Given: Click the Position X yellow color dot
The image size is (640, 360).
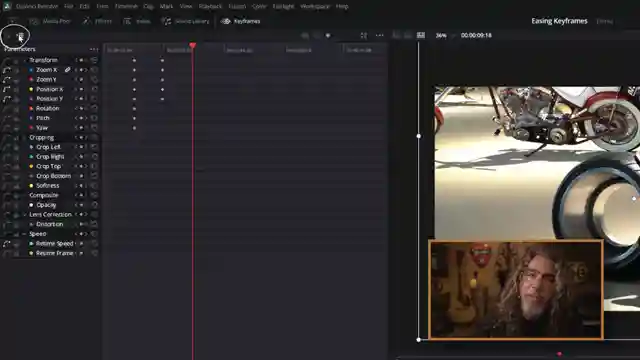Looking at the screenshot, I should [31, 89].
